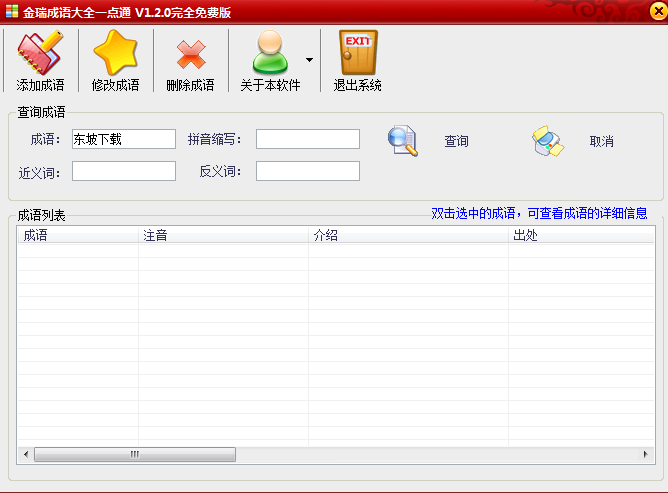Sort by the 介绍 column header
668x493 pixels.
pyautogui.click(x=408, y=235)
